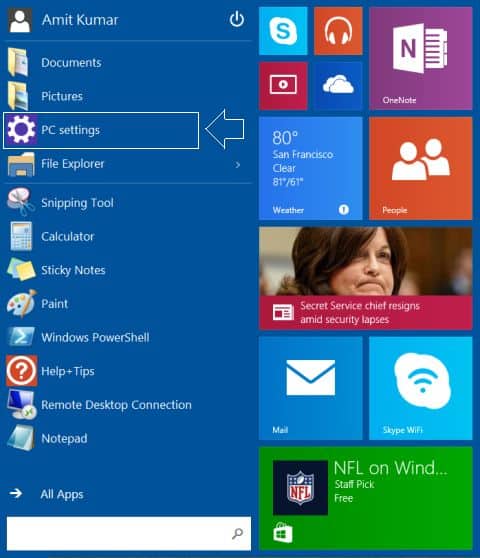Click the "Help+Tips" label

pyautogui.click(x=68, y=372)
